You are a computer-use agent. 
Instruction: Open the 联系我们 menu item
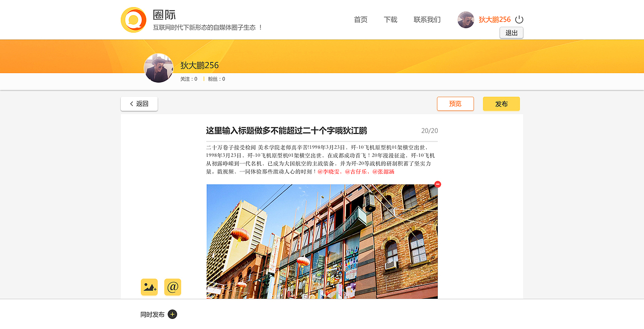[x=426, y=19]
